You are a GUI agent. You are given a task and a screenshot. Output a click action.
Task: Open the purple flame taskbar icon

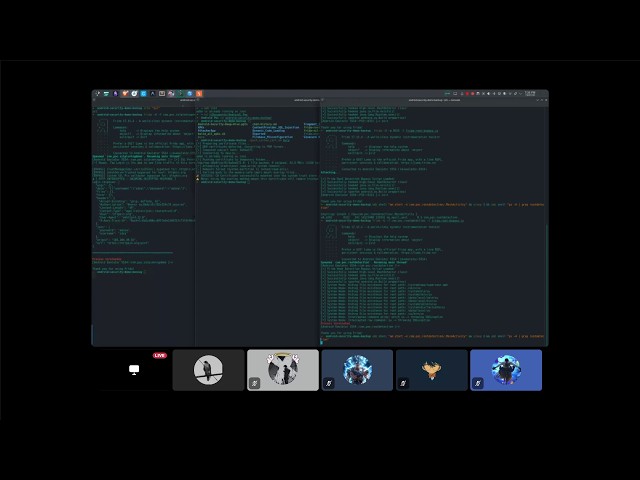(x=115, y=94)
